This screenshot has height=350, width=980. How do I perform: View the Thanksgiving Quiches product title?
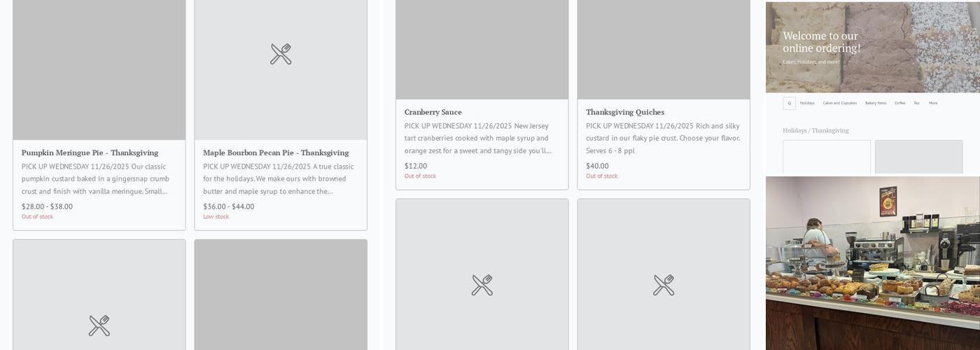624,112
